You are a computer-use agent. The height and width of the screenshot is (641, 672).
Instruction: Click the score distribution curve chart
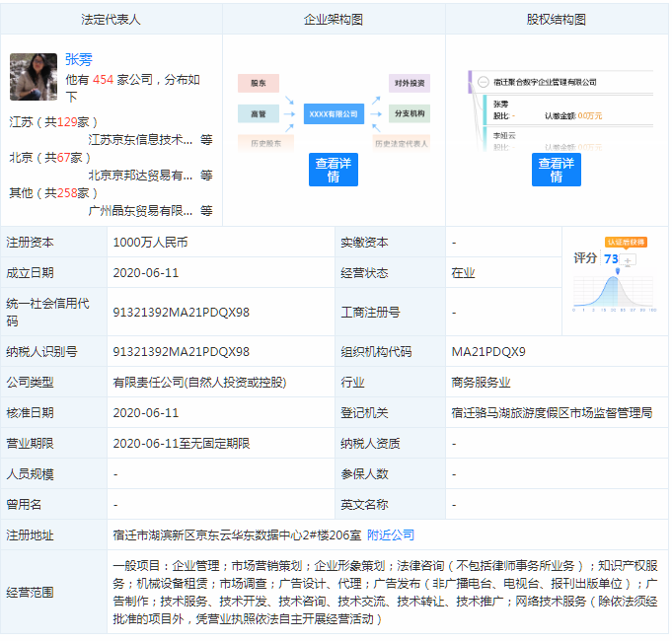(x=615, y=290)
